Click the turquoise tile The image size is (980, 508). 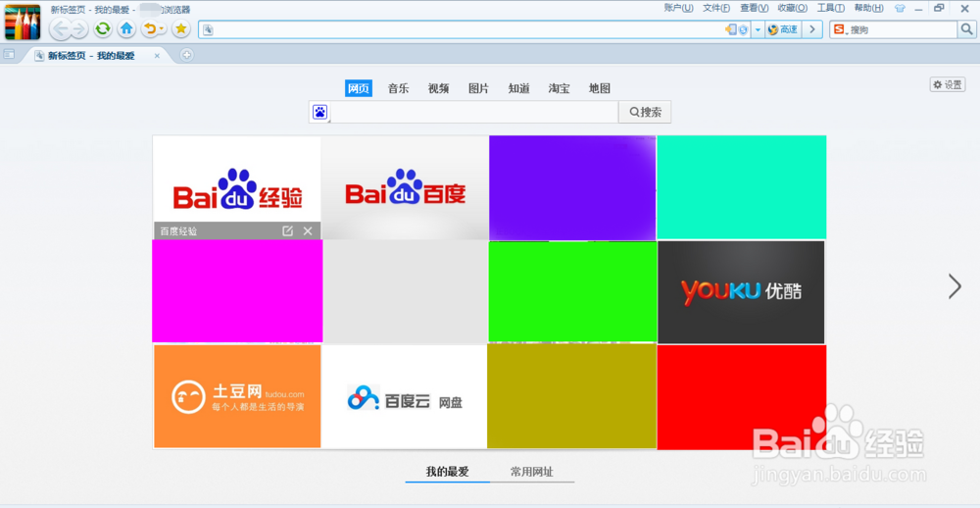(742, 187)
